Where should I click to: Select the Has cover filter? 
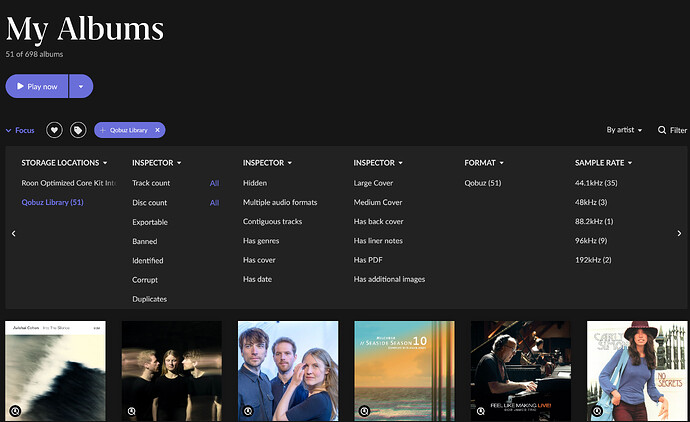coord(259,260)
